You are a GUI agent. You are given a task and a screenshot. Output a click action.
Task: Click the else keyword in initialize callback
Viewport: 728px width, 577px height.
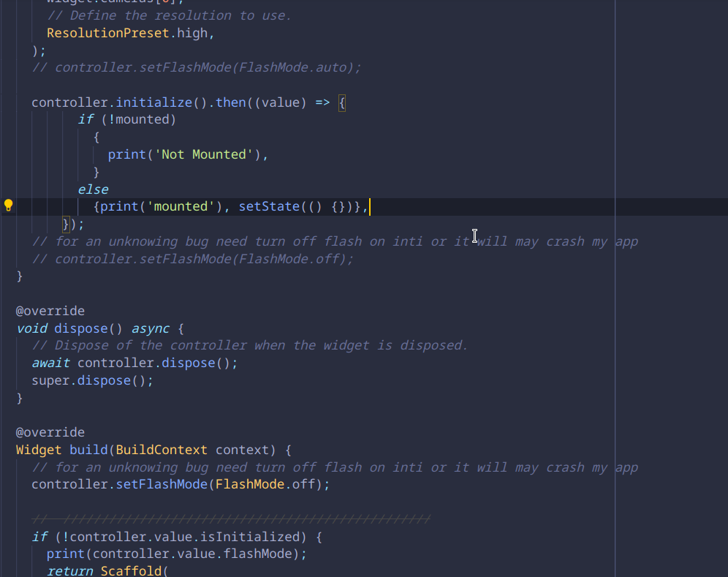92,189
